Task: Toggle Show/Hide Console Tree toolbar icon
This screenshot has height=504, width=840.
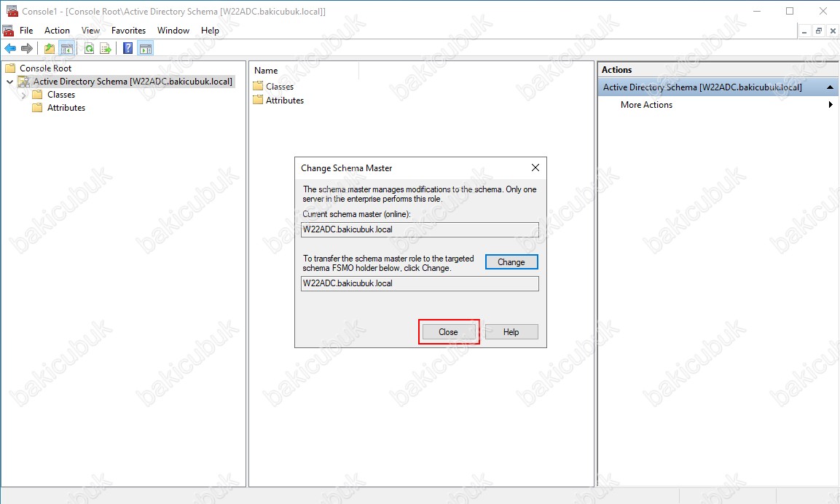Action: pyautogui.click(x=67, y=49)
